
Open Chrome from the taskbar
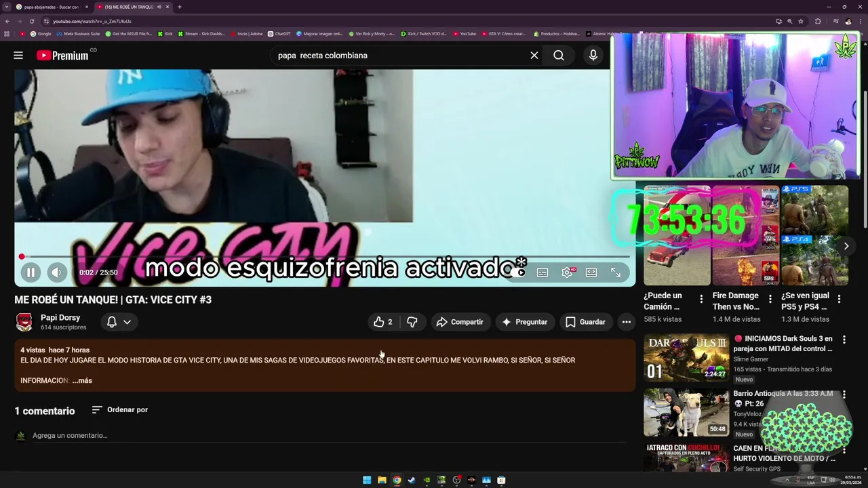click(397, 480)
